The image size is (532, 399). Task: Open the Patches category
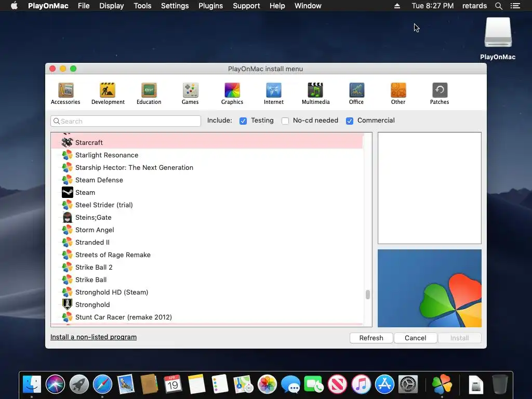point(440,94)
